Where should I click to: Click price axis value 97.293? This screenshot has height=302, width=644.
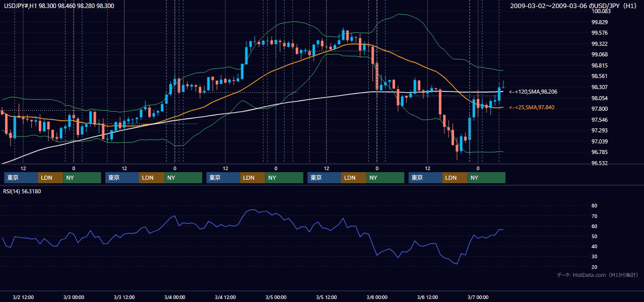point(599,130)
